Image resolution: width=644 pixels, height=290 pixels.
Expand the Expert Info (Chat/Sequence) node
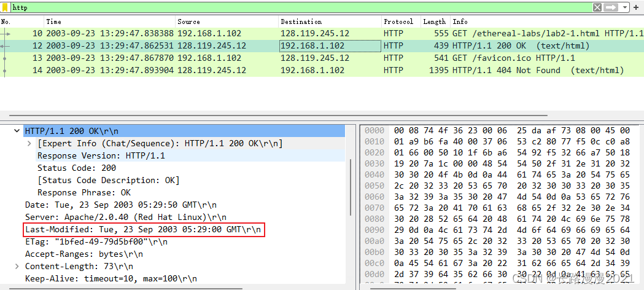point(29,143)
